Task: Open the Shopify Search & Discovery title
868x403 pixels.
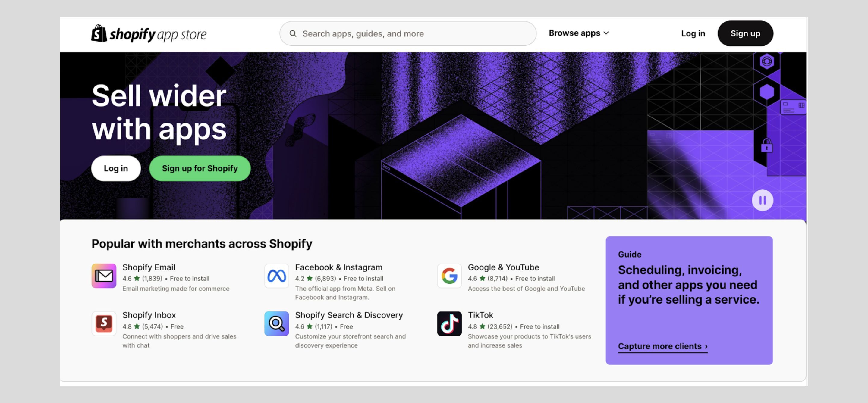Action: (x=349, y=315)
